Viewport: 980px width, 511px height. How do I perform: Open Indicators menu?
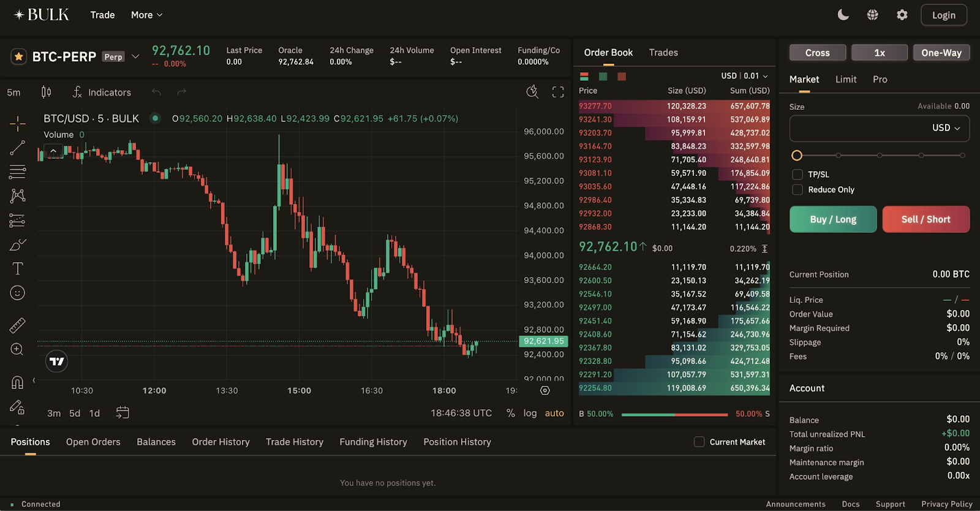click(x=101, y=92)
